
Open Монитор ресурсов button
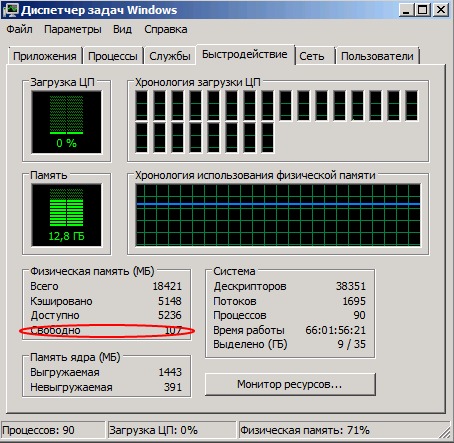290,384
